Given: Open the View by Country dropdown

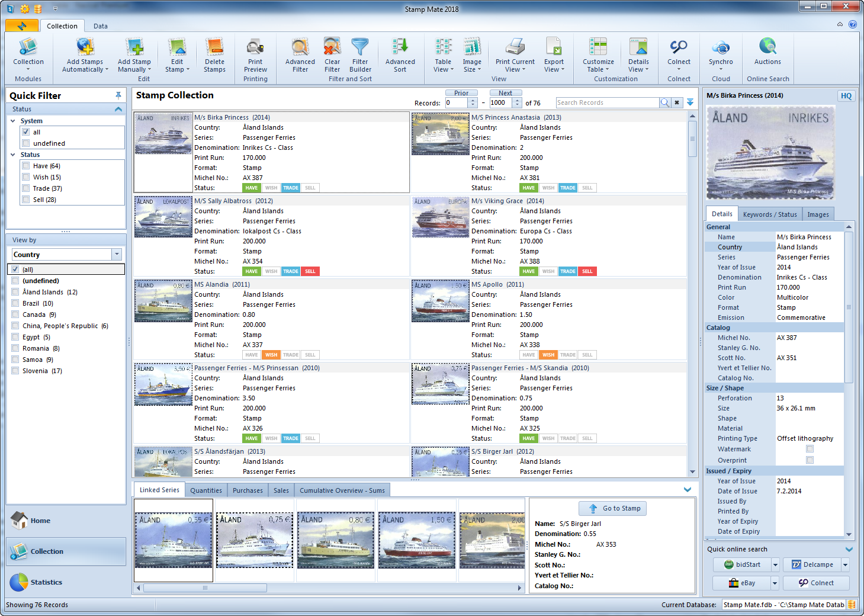Looking at the screenshot, I should [x=117, y=255].
